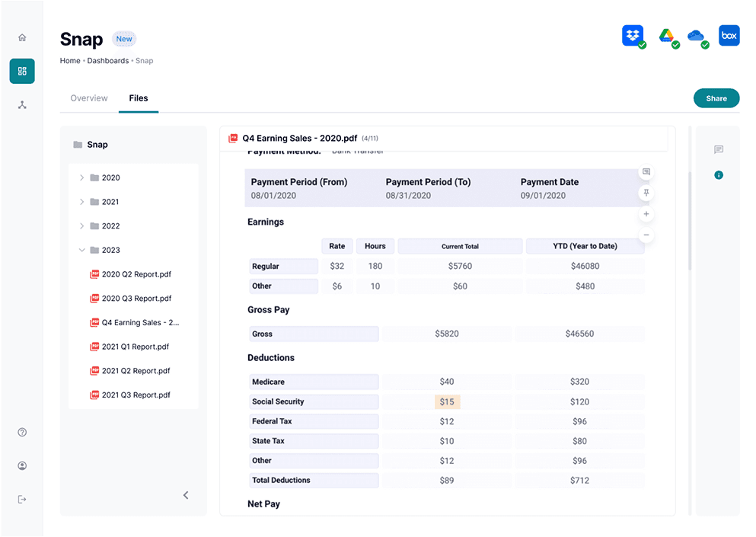Open the Dropbox integration icon
The width and height of the screenshot is (756, 537).
coord(633,36)
